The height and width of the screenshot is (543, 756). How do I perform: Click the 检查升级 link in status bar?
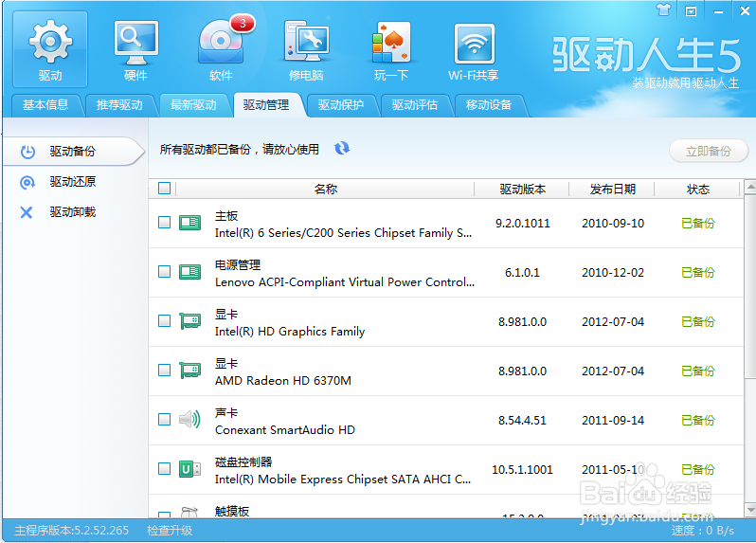(x=170, y=531)
